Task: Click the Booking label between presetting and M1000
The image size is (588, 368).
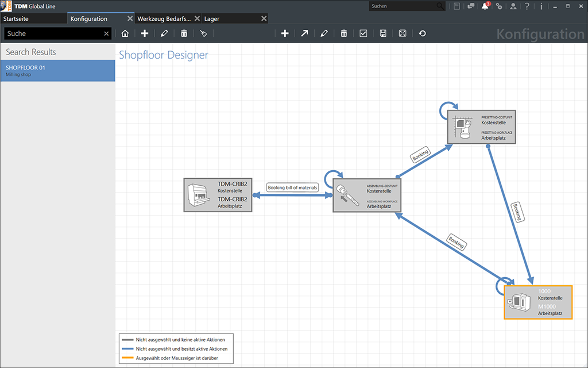Action: coord(517,212)
